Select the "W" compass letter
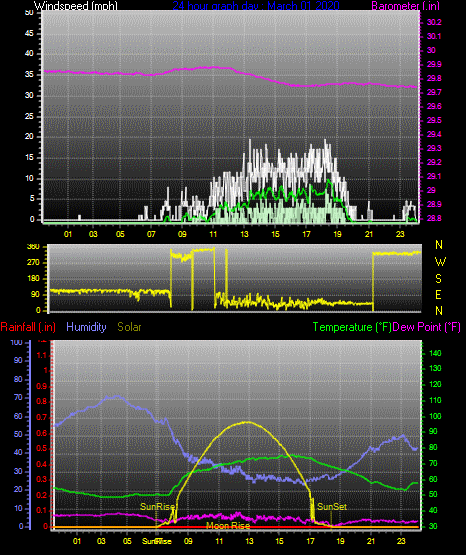Screen dimensions: 466x555 tap(440, 262)
